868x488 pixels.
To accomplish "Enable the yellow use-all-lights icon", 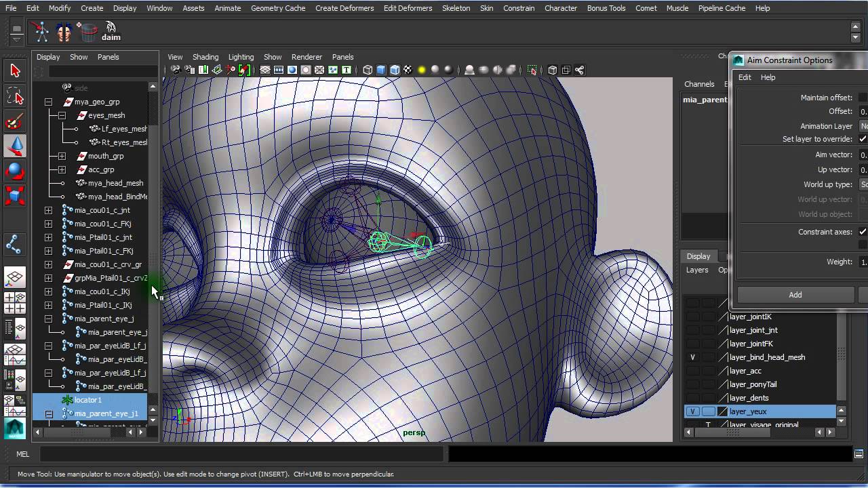I will (x=421, y=70).
